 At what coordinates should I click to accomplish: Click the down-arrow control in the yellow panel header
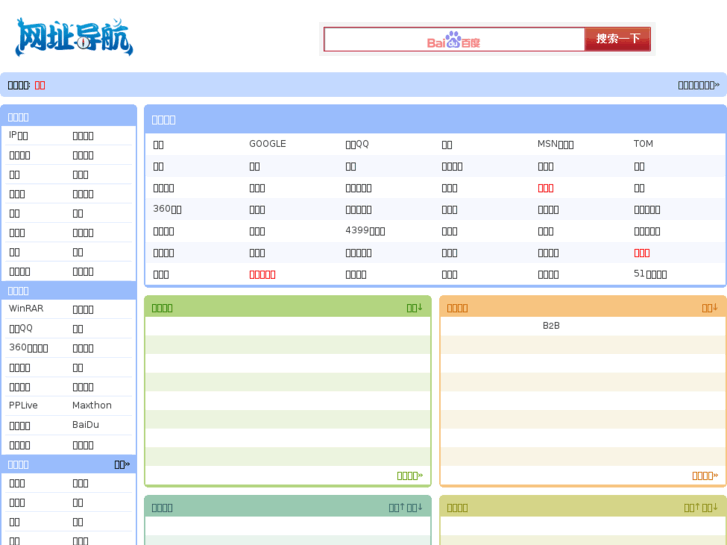(x=710, y=508)
